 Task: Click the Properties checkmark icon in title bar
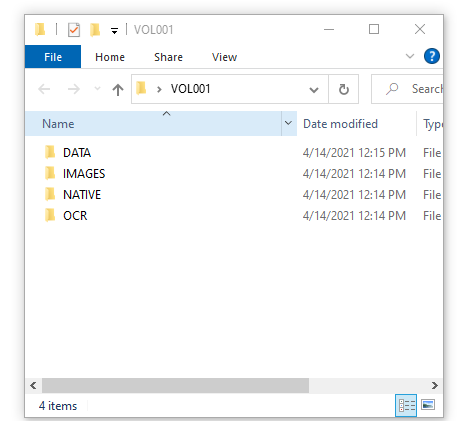74,30
